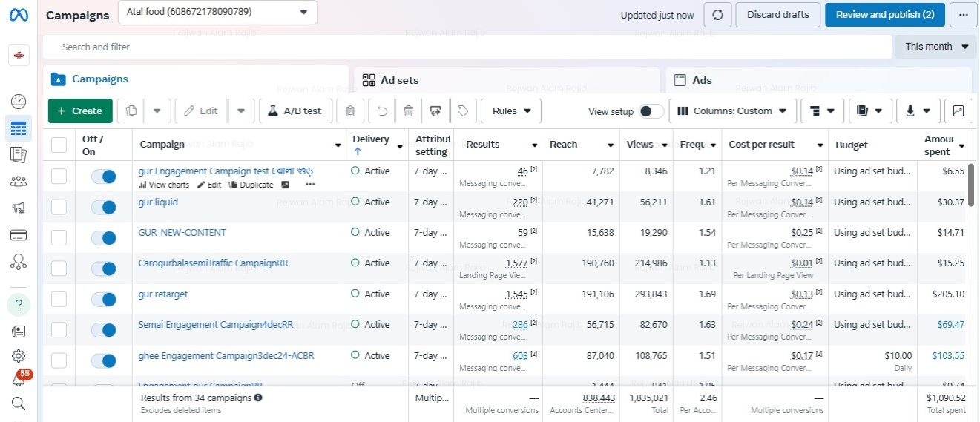Switch to the Ads tab
Screen dimensions: 980x422
click(x=702, y=80)
